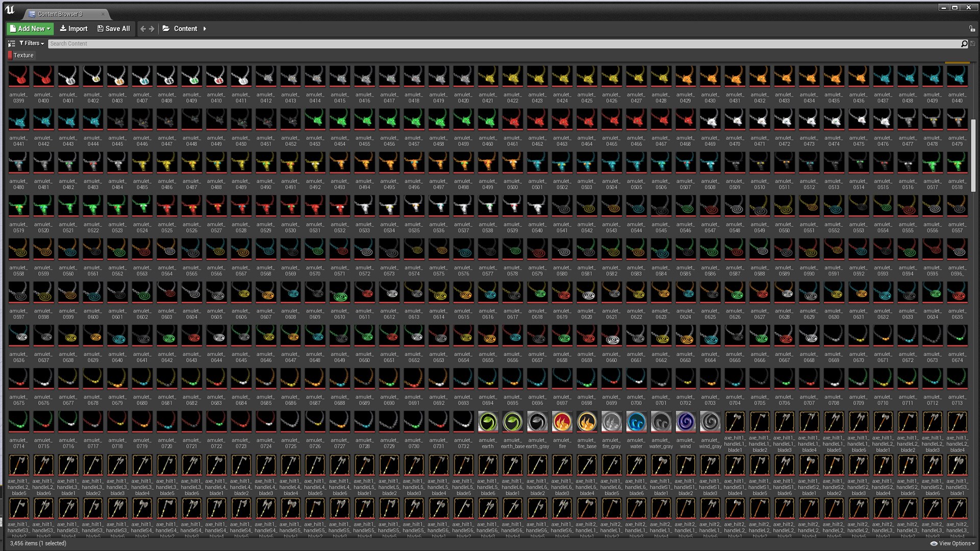Click the Content folder icon in path bar

coord(166,29)
